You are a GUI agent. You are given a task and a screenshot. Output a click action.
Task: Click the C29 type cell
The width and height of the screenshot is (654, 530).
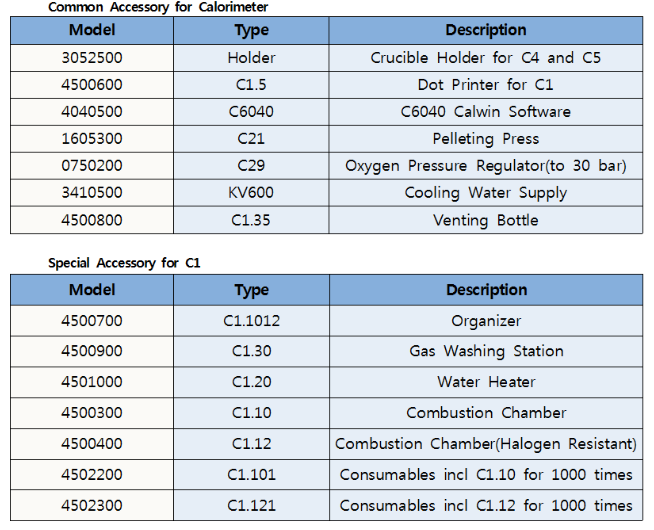pyautogui.click(x=251, y=165)
